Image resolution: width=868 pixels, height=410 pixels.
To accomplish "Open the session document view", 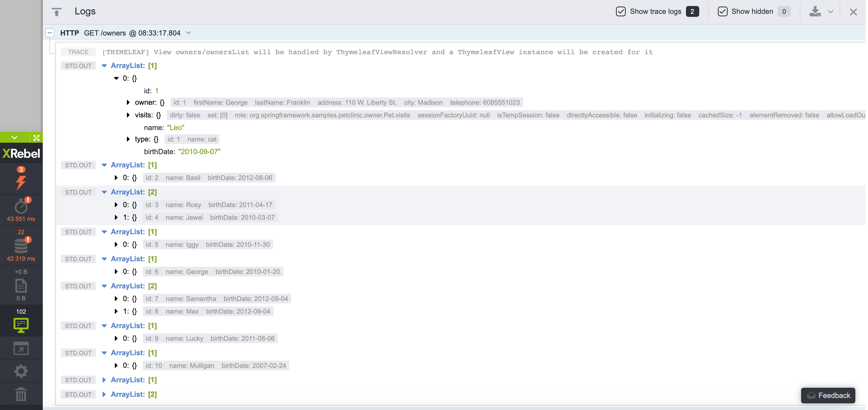I will [x=21, y=285].
